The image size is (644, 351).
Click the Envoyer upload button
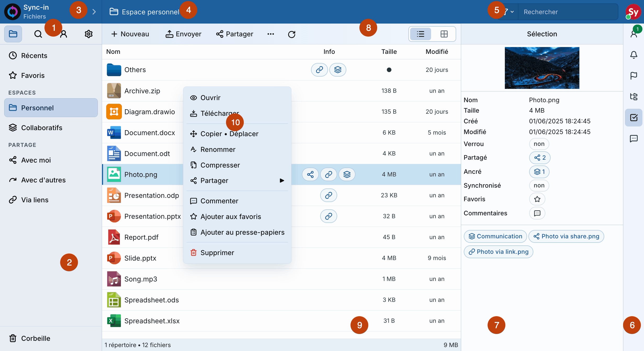[183, 34]
